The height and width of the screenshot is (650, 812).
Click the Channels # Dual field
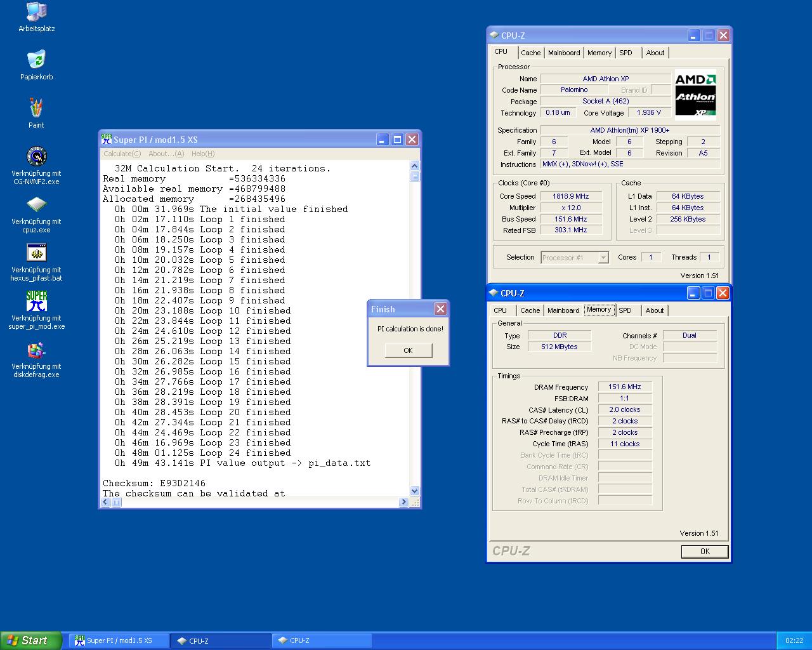point(690,335)
